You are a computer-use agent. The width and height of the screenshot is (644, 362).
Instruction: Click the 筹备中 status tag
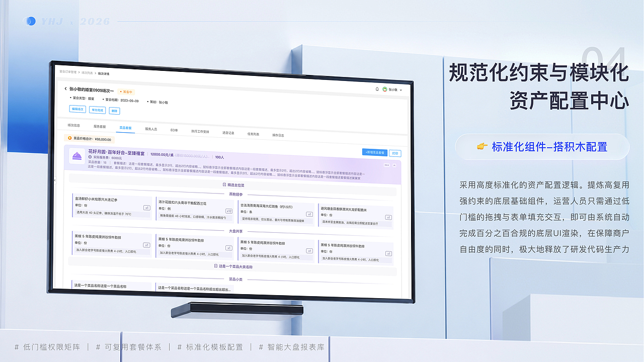126,92
